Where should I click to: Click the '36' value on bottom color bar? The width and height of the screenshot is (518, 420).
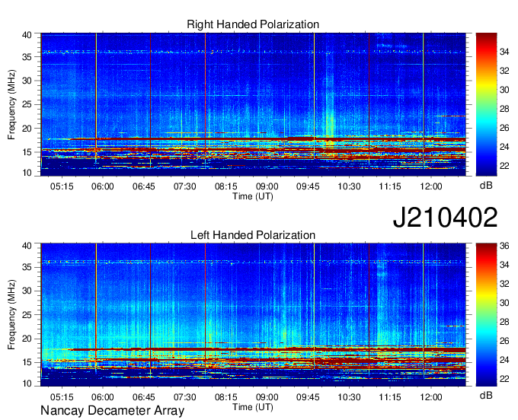click(x=504, y=246)
